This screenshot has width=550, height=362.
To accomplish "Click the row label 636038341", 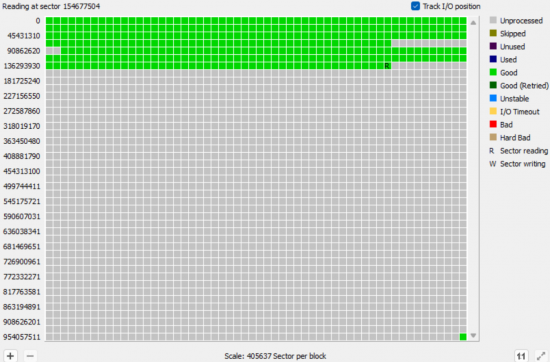I will (x=22, y=232).
